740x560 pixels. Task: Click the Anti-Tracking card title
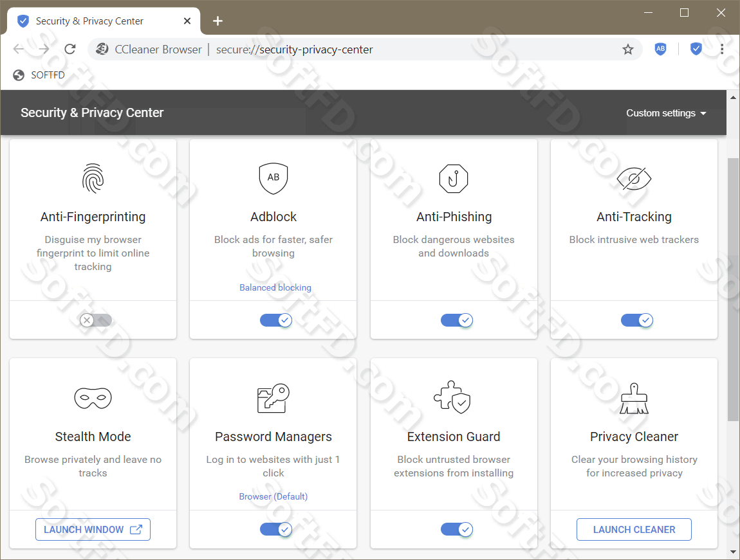634,217
